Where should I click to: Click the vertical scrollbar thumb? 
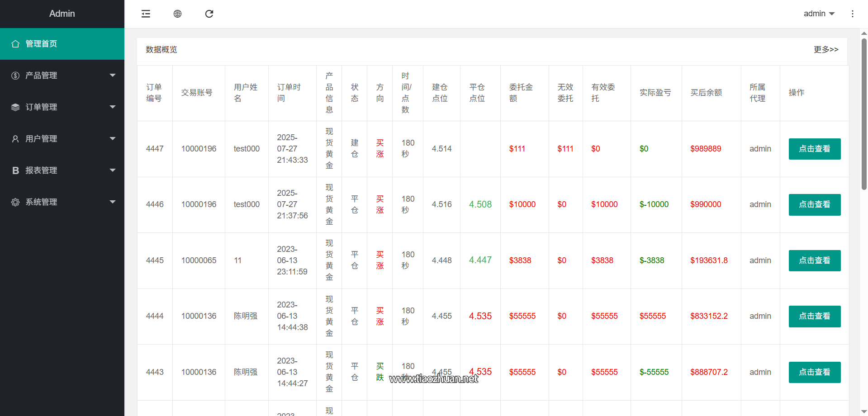(864, 114)
